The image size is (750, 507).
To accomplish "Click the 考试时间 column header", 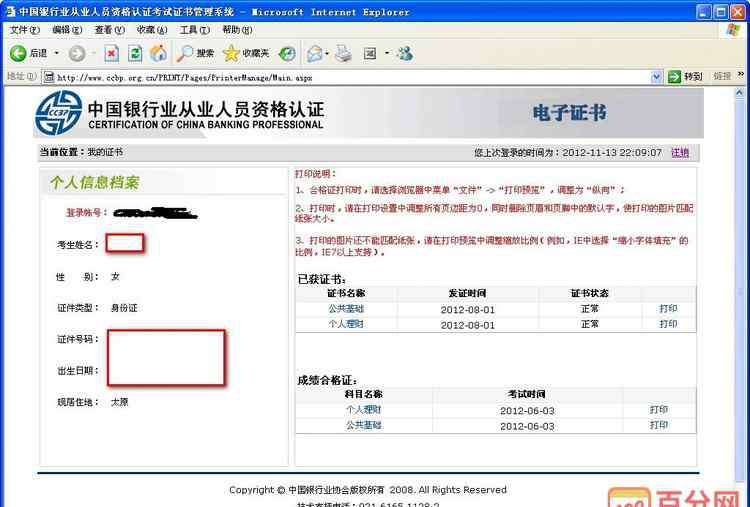I will pos(527,394).
